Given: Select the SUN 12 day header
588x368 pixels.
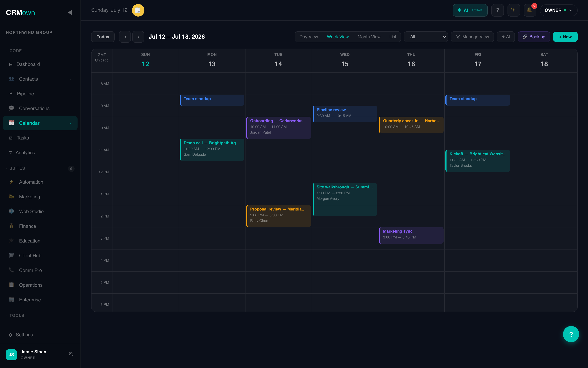Looking at the screenshot, I should 145,60.
